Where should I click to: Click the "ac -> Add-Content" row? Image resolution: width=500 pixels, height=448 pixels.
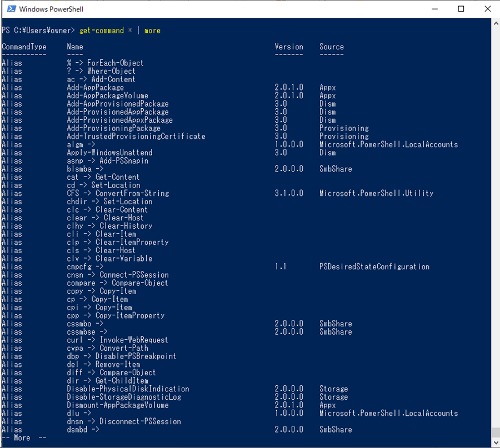click(101, 79)
